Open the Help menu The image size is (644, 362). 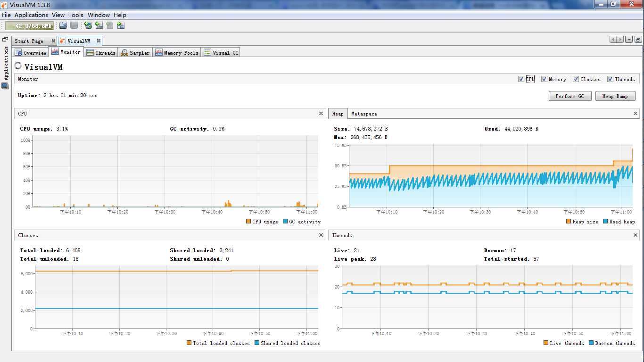click(x=120, y=15)
